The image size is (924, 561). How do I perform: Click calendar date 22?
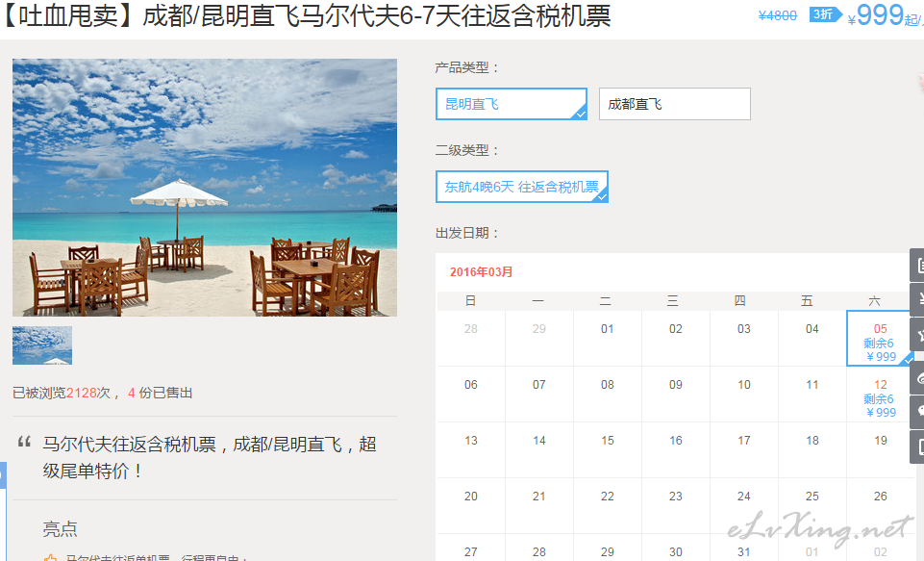tap(608, 497)
